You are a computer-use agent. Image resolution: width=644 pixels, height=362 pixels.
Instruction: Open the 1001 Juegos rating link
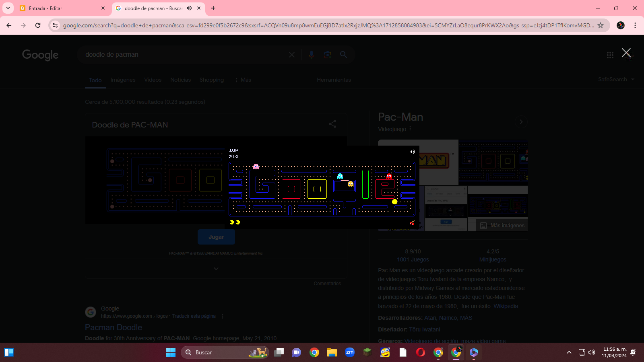[x=413, y=259]
